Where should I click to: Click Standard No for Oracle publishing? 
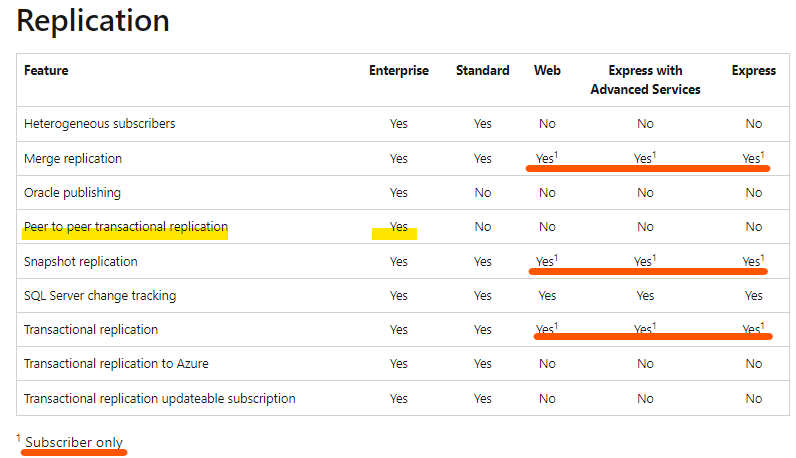[483, 193]
